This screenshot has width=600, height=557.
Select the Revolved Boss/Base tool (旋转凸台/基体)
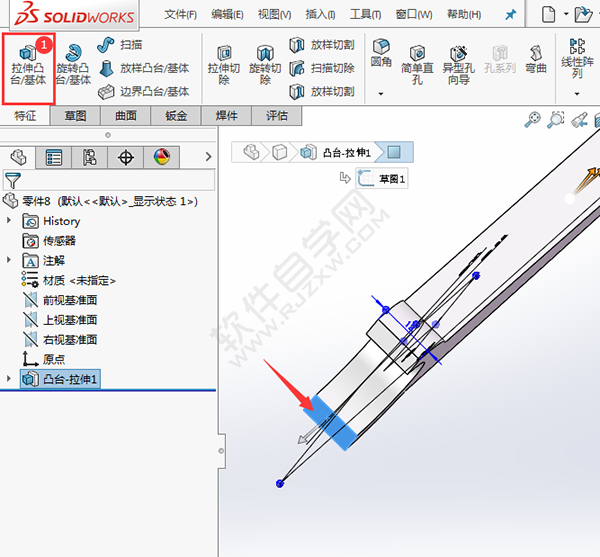point(73,64)
